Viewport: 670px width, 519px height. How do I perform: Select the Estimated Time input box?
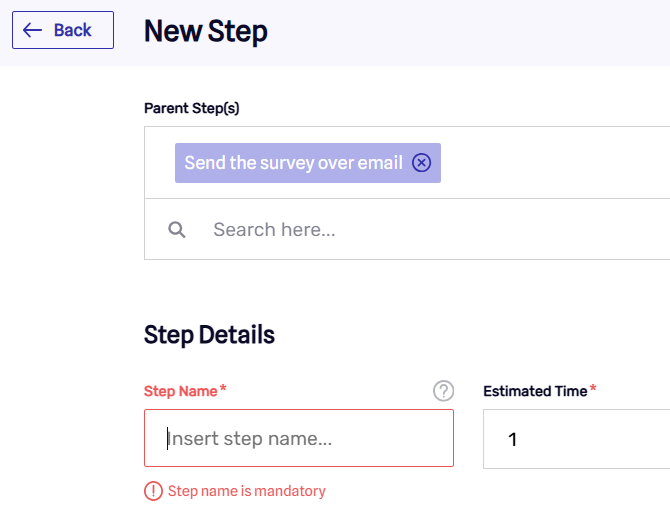(576, 439)
